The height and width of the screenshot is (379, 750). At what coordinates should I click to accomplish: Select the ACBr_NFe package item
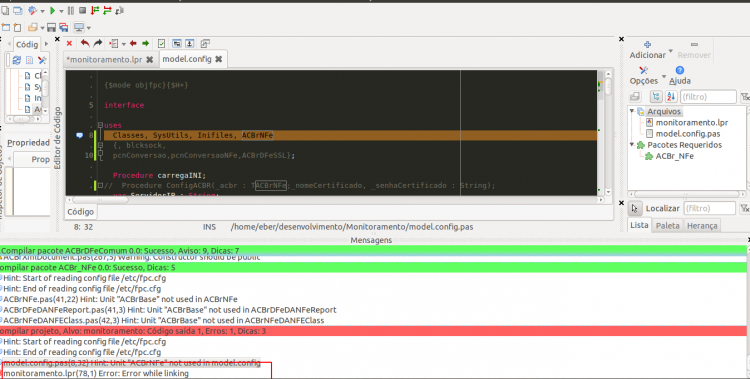(674, 156)
